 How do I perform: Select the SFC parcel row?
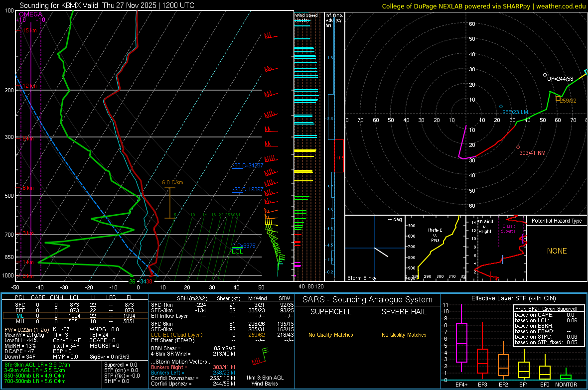click(75, 305)
